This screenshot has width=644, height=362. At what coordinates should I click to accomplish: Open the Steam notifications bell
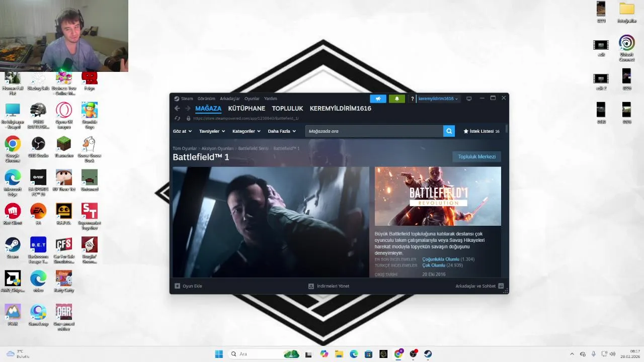[x=396, y=99]
